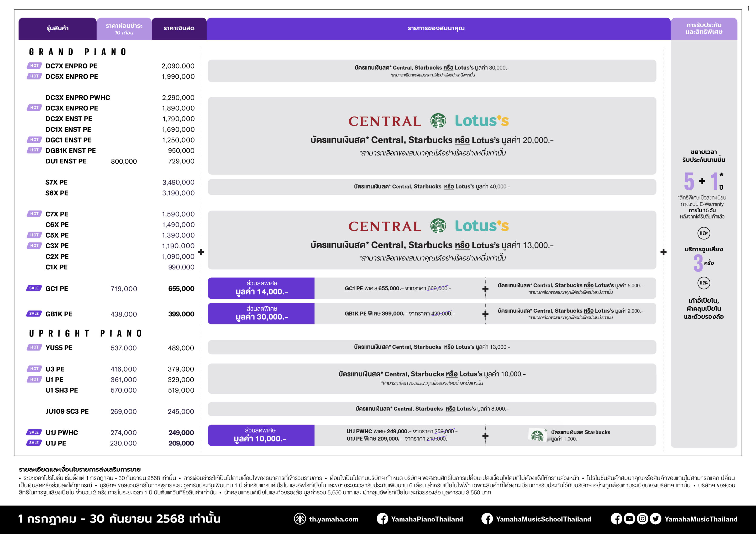756x534 pixels.
Task: Click the Starbucks logo in the 13,000 voucher banner
Action: tap(438, 226)
